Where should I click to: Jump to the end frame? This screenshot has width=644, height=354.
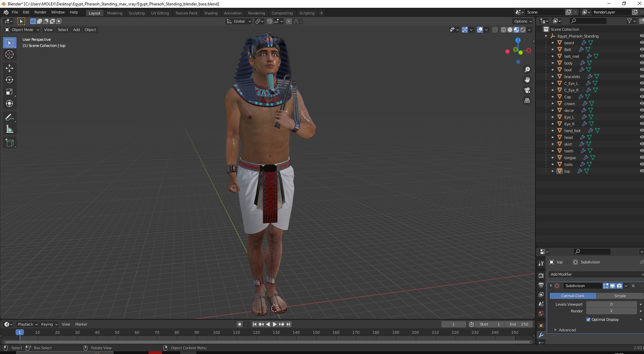tap(288, 324)
